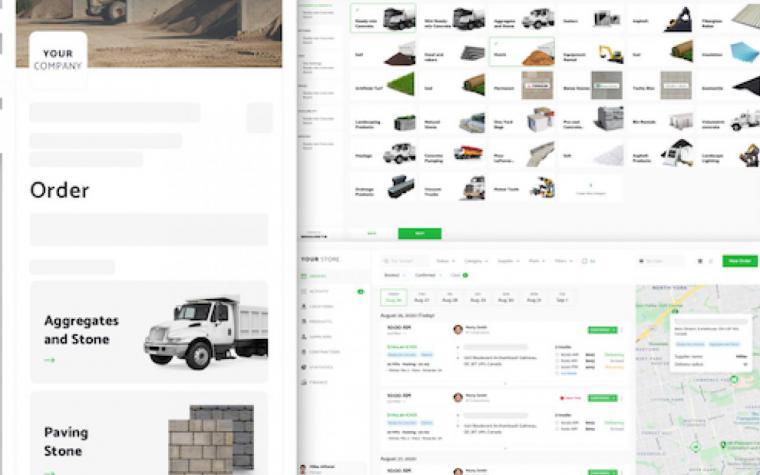Select the Aug 30 date tab
Viewport: 760px width, 475px height.
coord(506,298)
